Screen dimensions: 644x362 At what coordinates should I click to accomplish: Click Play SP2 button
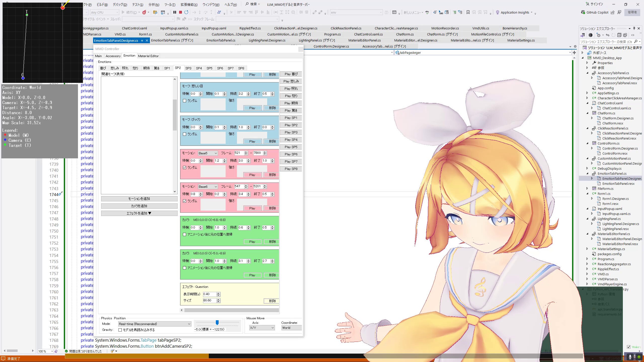point(291,125)
